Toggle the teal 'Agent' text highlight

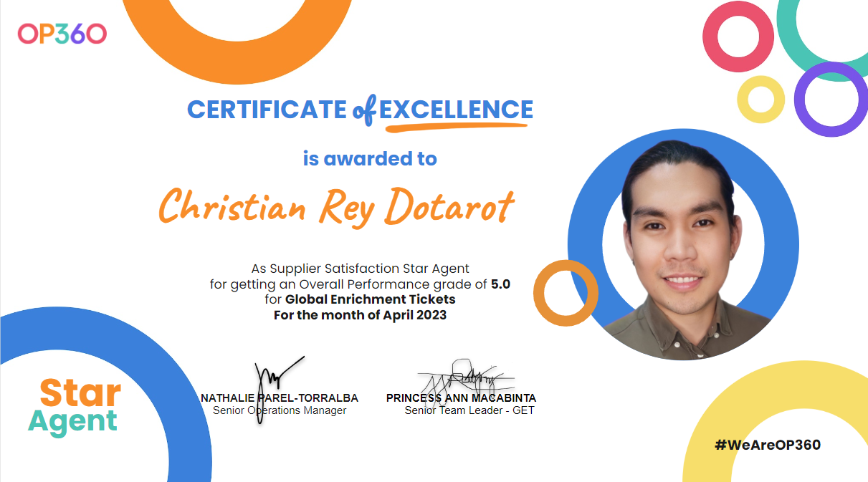pos(72,422)
